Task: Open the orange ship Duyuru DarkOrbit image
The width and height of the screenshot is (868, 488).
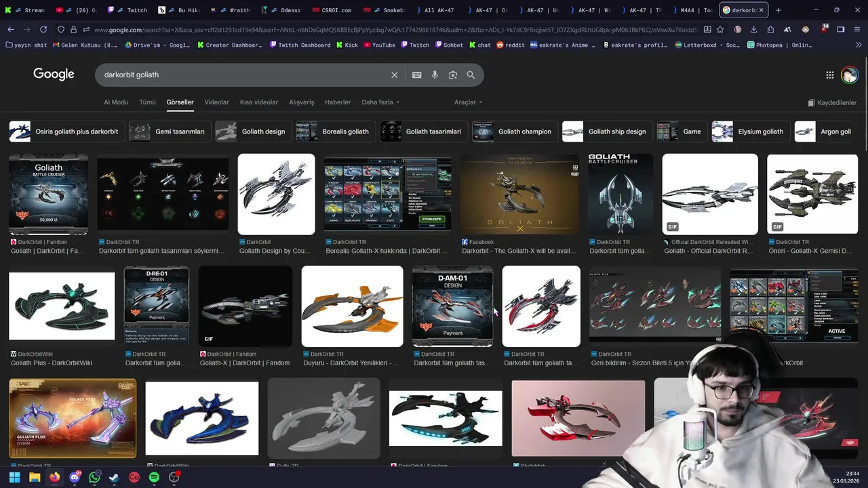Action: (352, 306)
